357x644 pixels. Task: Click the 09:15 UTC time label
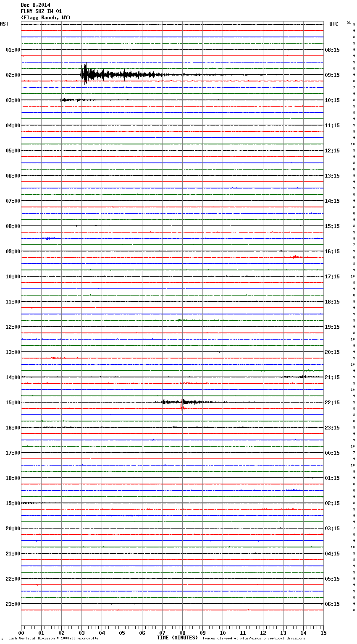332,75
